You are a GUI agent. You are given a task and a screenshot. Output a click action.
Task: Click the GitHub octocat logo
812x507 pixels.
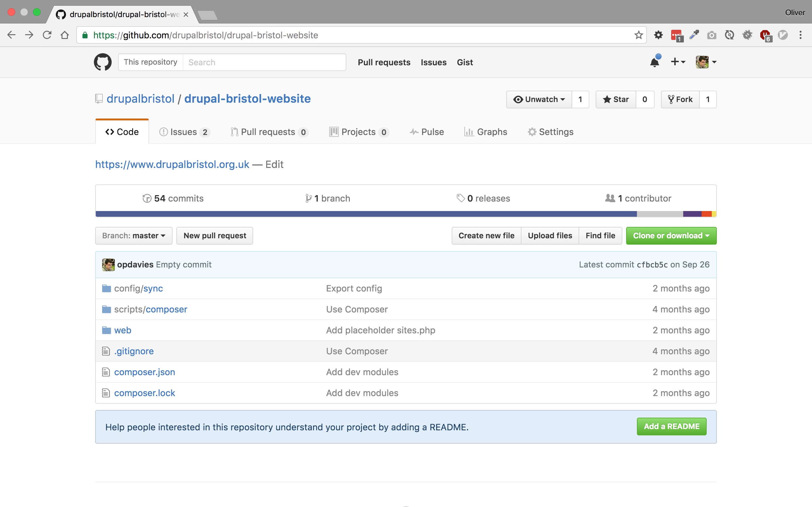pyautogui.click(x=103, y=62)
